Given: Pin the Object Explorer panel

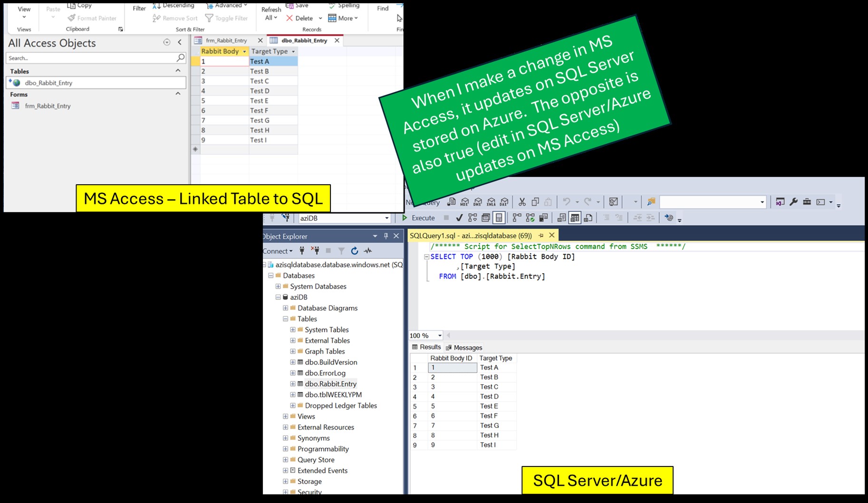Looking at the screenshot, I should [x=386, y=236].
